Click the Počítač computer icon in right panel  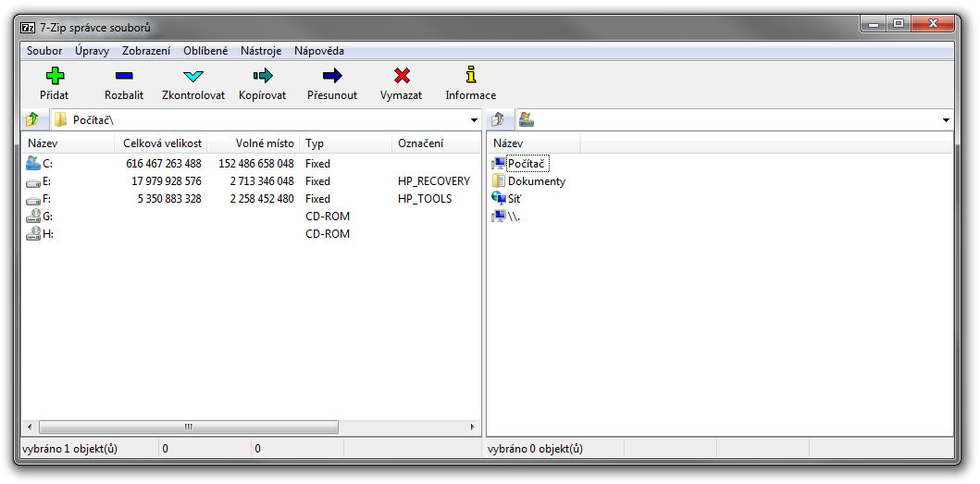tap(498, 164)
